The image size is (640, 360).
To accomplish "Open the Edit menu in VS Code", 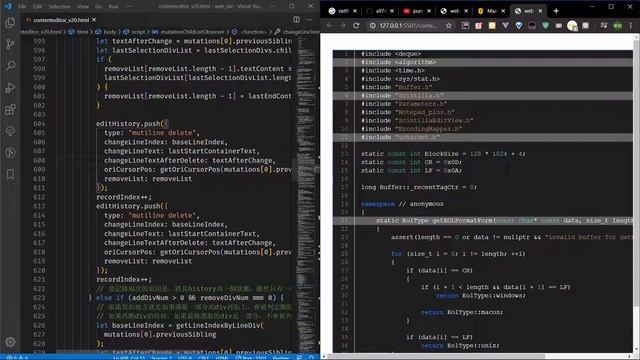I will coord(37,7).
